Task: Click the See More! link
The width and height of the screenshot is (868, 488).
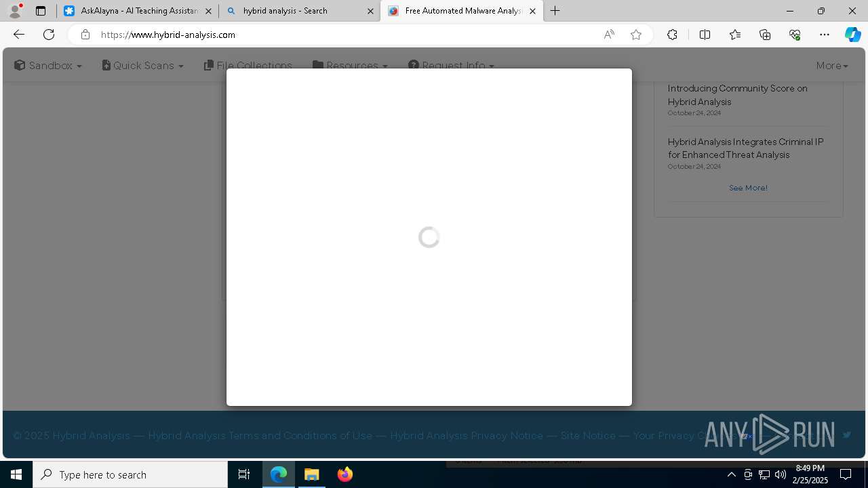Action: (x=748, y=188)
